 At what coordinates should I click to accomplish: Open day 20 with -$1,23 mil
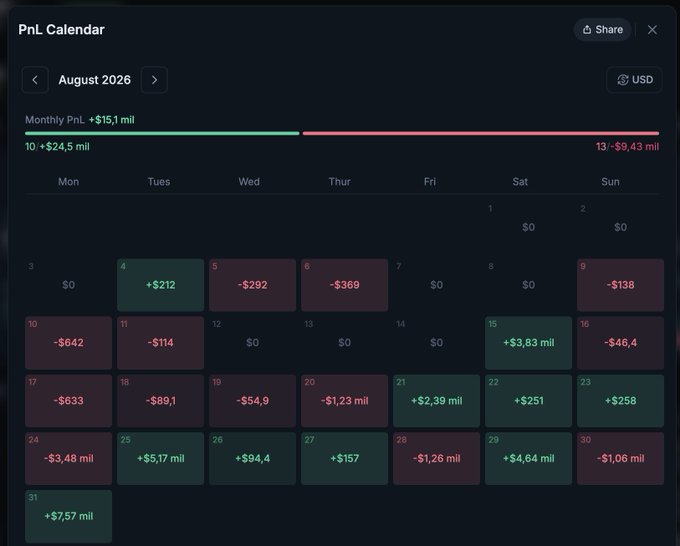point(344,401)
